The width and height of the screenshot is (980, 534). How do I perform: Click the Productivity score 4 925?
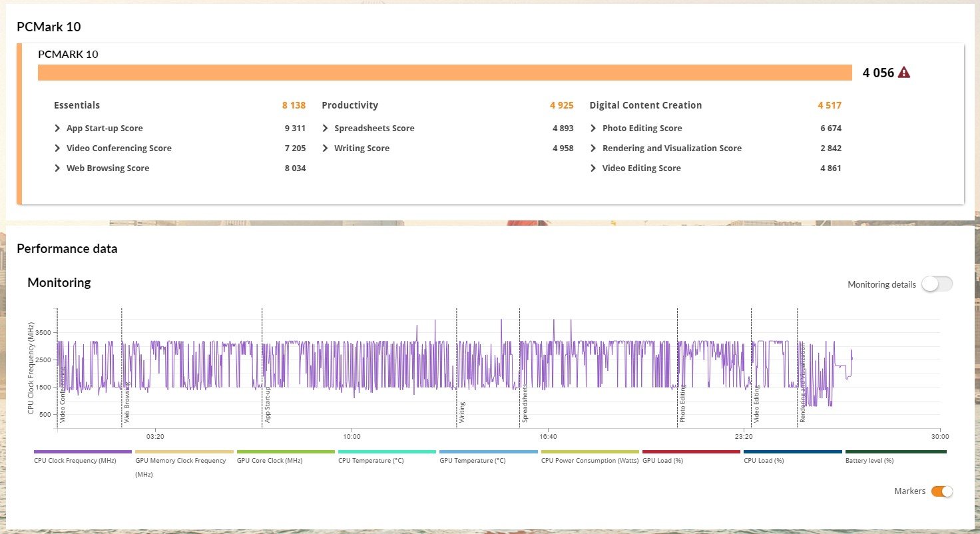561,105
